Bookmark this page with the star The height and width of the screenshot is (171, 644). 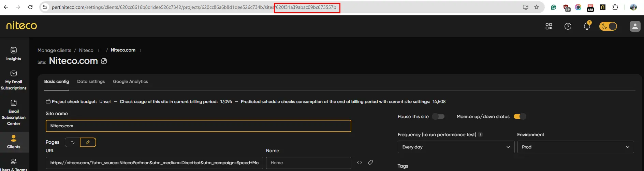(537, 7)
